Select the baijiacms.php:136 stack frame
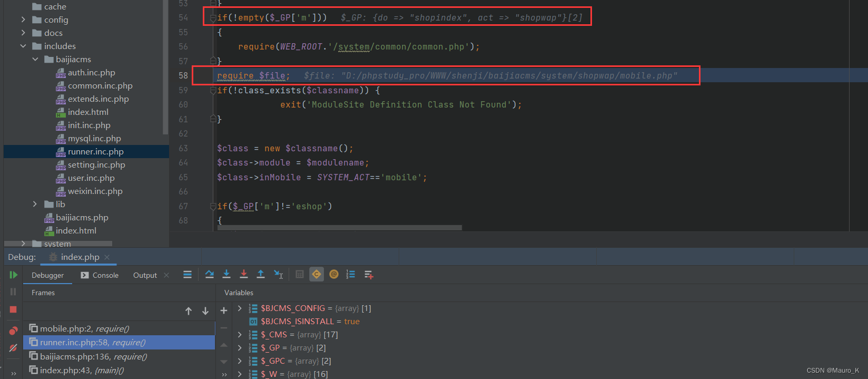This screenshot has height=379, width=868. [93, 356]
